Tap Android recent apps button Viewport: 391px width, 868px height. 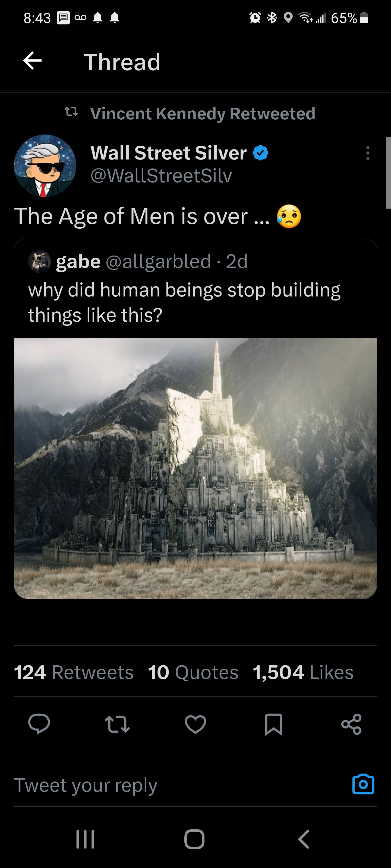[85, 839]
